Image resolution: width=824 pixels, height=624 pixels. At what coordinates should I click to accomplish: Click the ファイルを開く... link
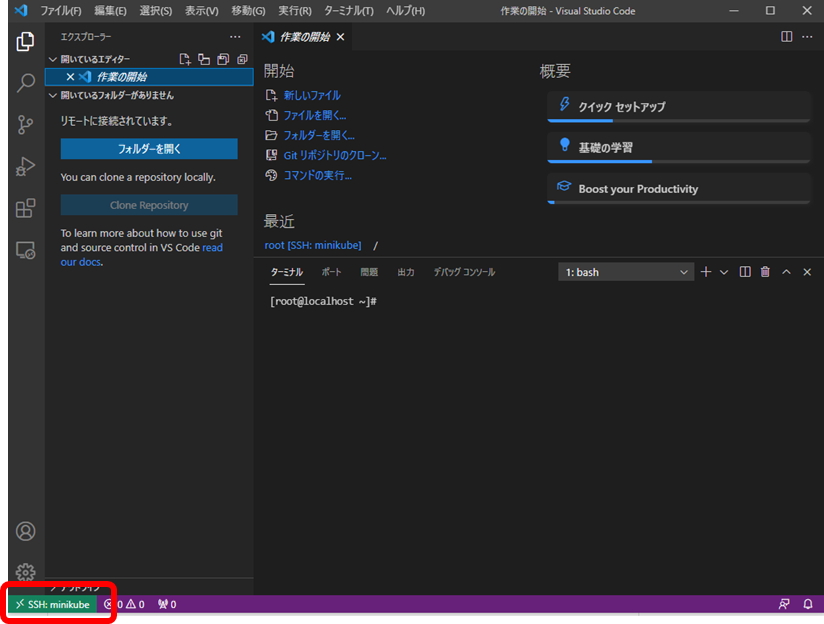315,115
